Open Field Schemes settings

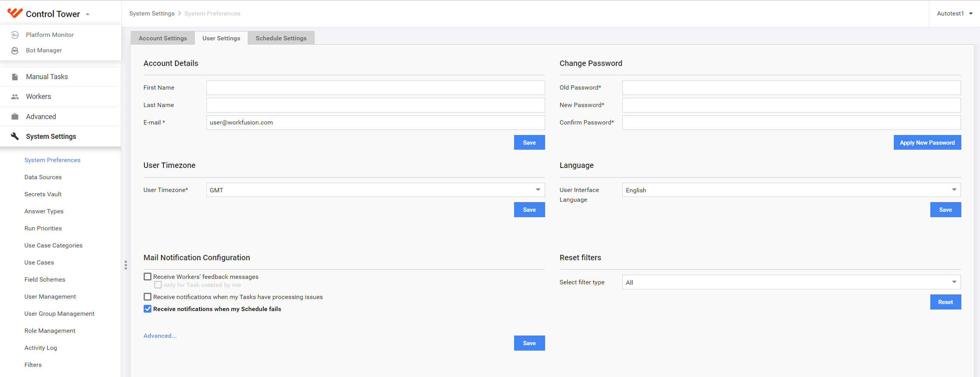(45, 280)
